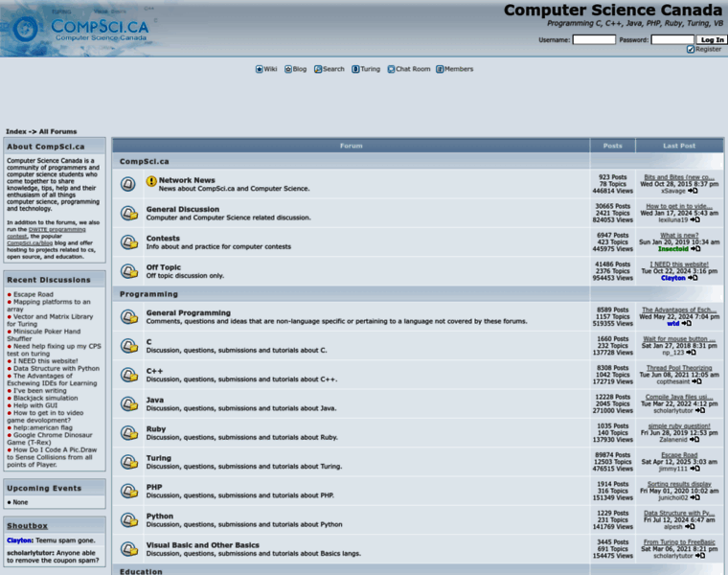The width and height of the screenshot is (728, 575).
Task: Open last post 'Thread Pool Theorizing'
Action: (679, 368)
